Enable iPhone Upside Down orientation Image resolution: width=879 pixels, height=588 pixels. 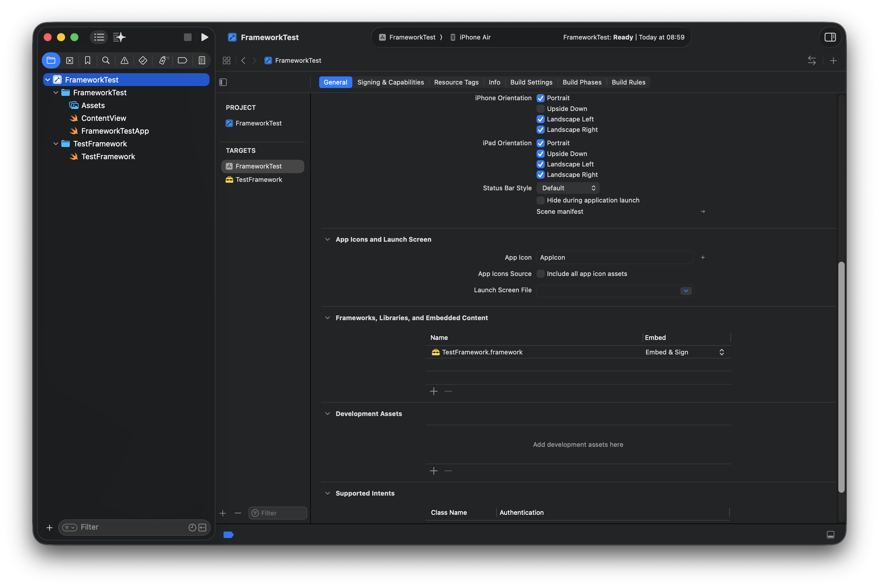pyautogui.click(x=540, y=109)
